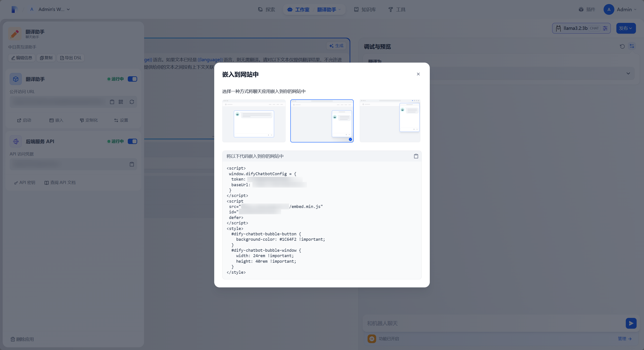
Task: Choose the browser extension embed thumbnail
Action: (390, 121)
